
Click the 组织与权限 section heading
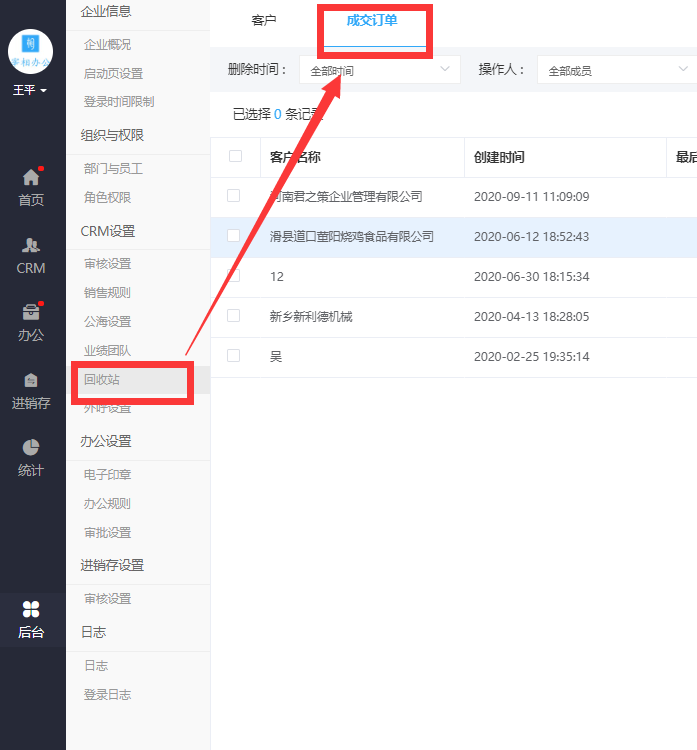(x=112, y=135)
